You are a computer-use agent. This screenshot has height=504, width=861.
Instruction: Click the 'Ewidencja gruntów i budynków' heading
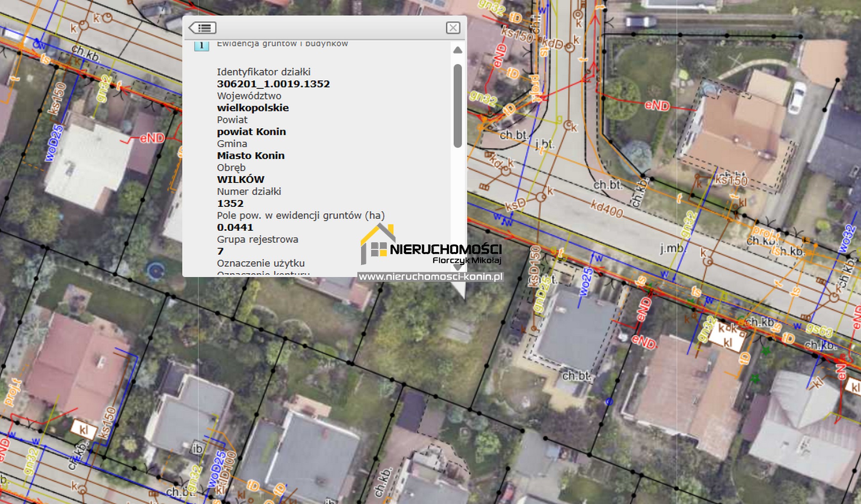[282, 43]
